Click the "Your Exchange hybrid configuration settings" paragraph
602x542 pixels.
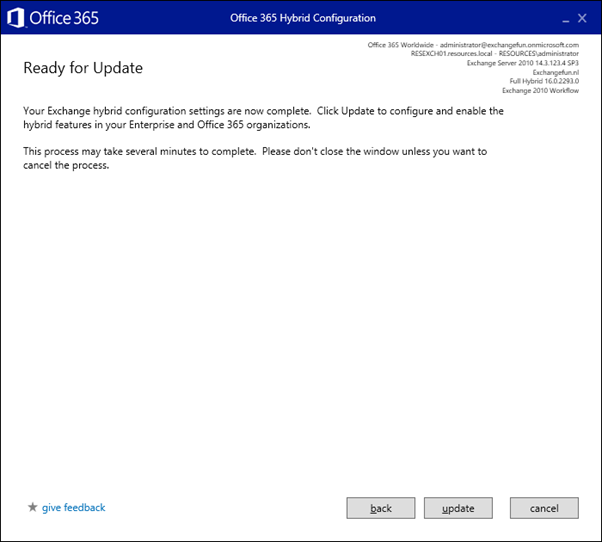[x=262, y=116]
